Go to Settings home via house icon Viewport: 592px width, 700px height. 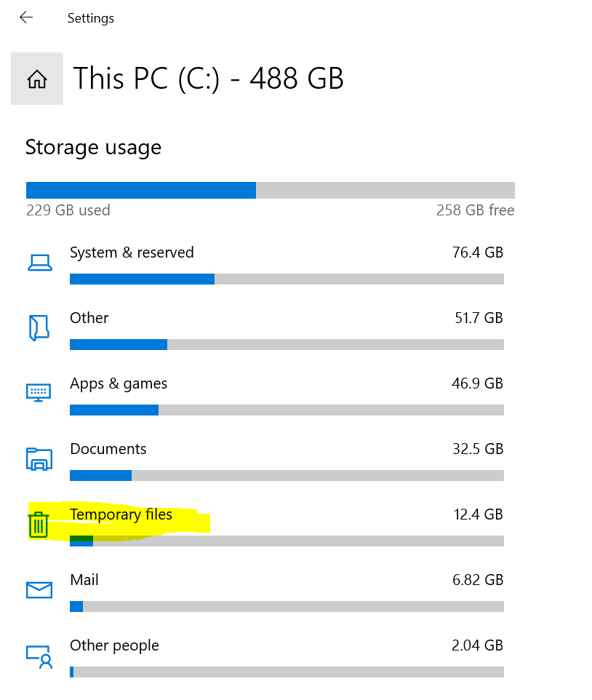pyautogui.click(x=37, y=79)
